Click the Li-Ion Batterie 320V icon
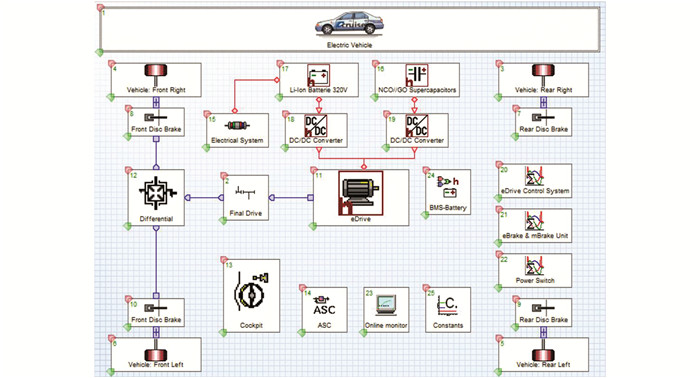 tap(319, 75)
